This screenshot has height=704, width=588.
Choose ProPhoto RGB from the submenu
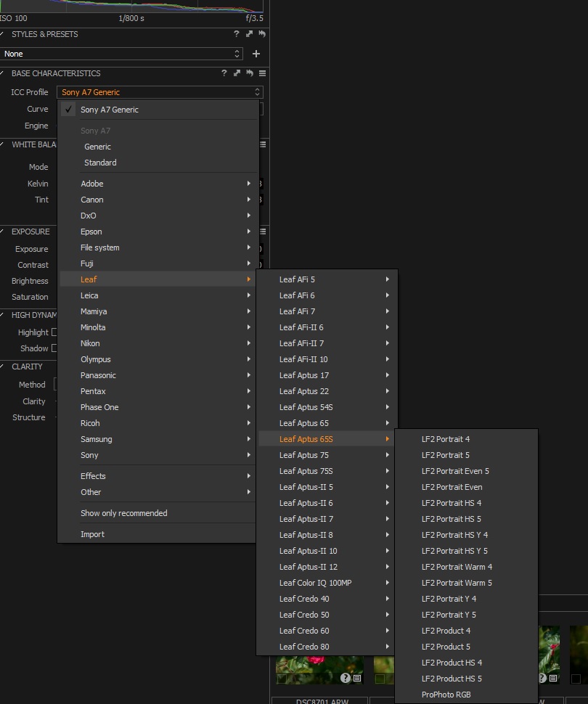click(446, 695)
